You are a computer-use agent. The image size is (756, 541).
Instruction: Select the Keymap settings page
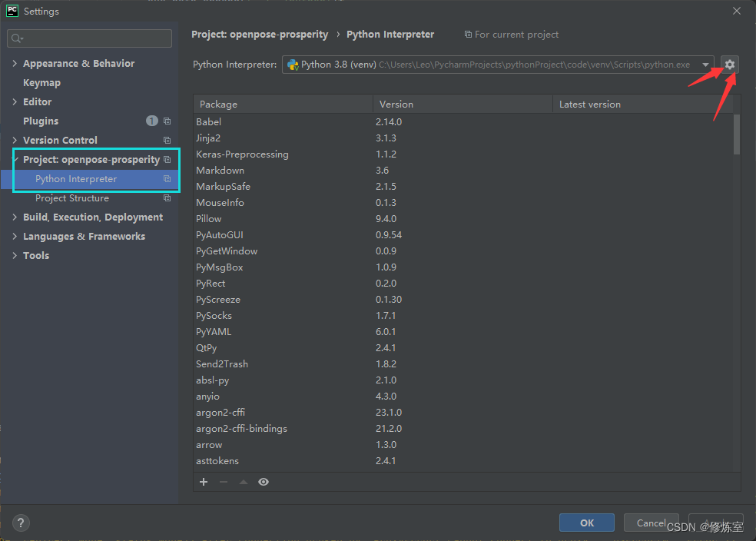[x=42, y=83]
